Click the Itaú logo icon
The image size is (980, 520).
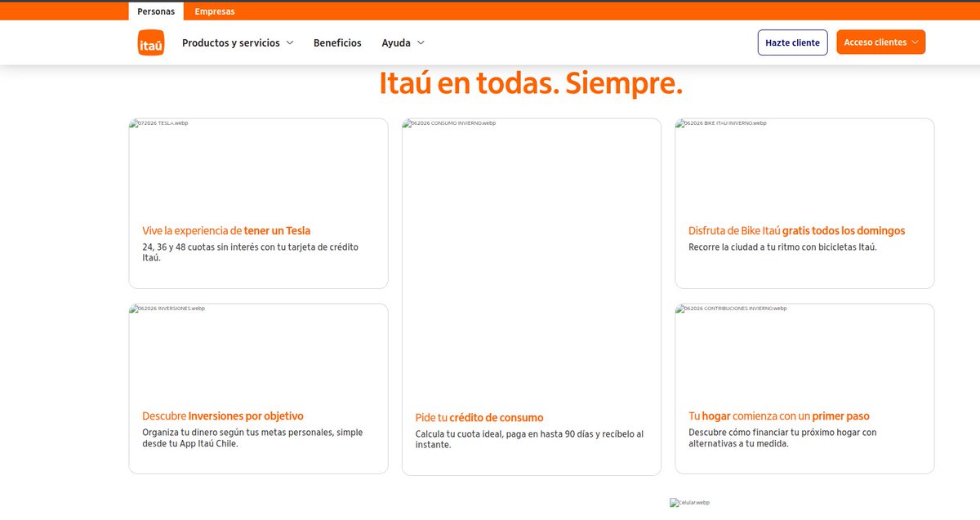click(x=150, y=42)
